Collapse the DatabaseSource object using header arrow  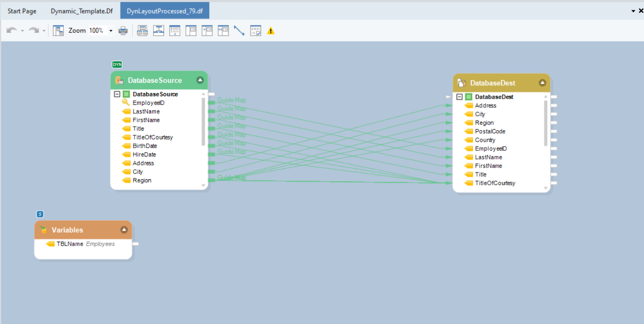pyautogui.click(x=200, y=80)
